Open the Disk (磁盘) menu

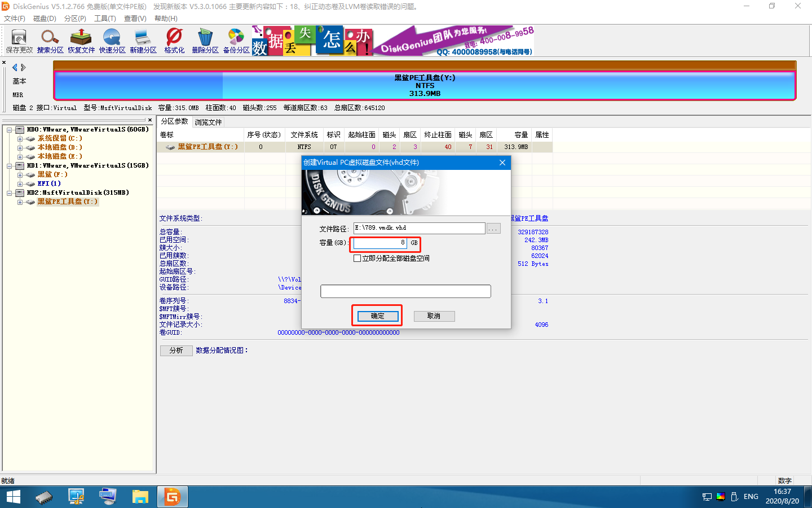pos(45,19)
